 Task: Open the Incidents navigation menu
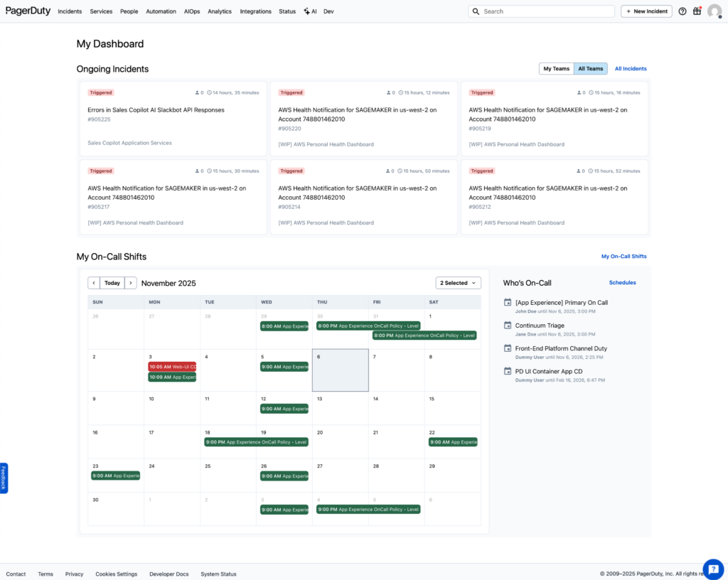click(x=70, y=11)
